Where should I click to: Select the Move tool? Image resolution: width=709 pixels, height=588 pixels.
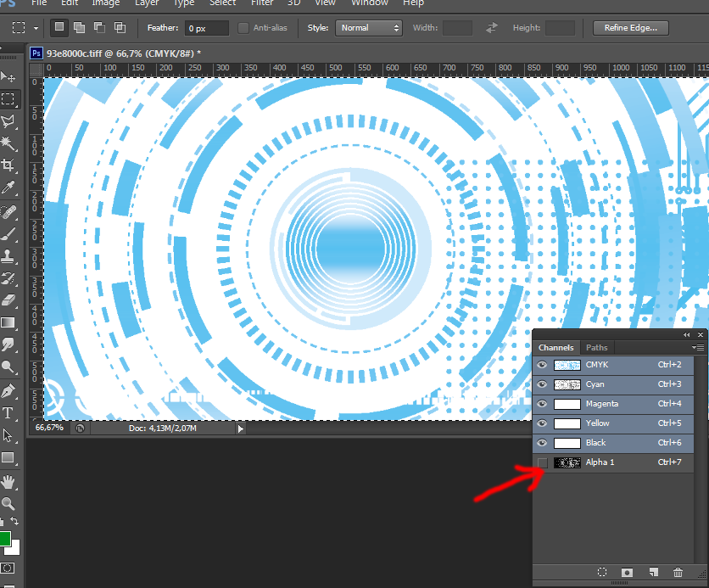pos(8,76)
